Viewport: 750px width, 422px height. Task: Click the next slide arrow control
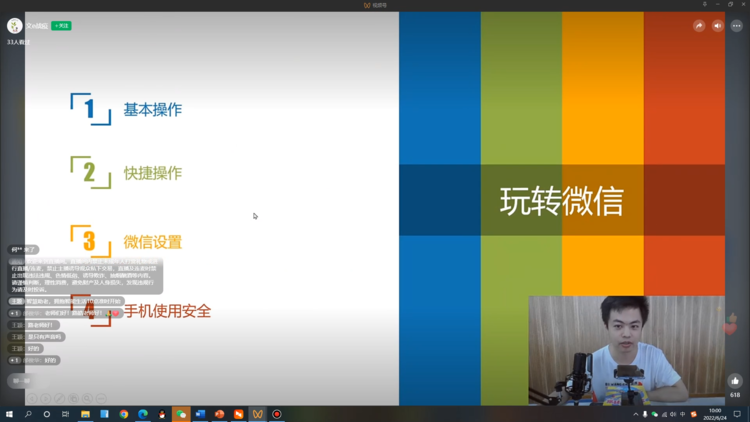(46, 398)
